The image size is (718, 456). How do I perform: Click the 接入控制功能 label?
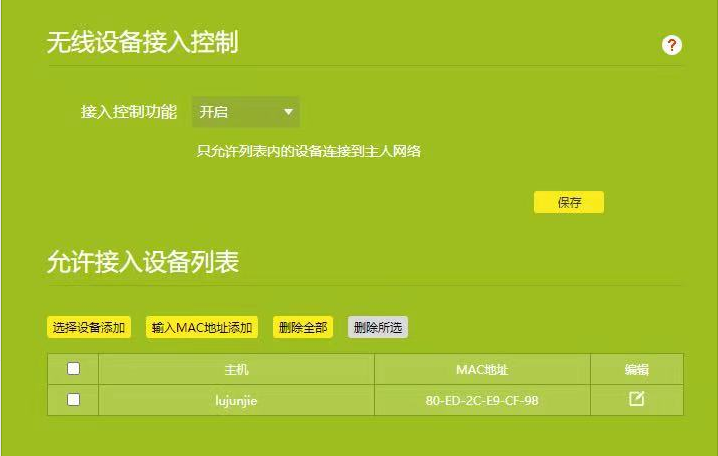pyautogui.click(x=128, y=112)
